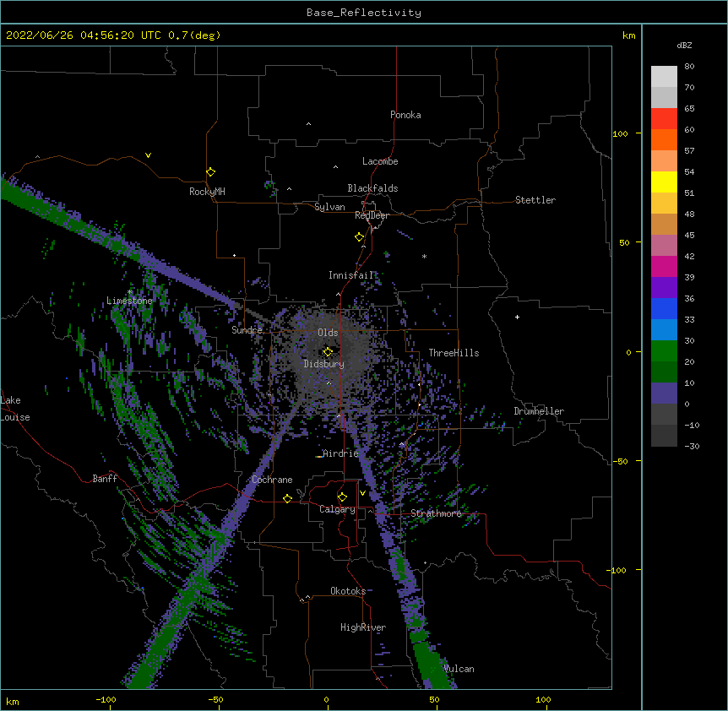The height and width of the screenshot is (711, 728).
Task: Select the yellow radar site diamond between Olds and Didsbury
Action: tap(328, 351)
